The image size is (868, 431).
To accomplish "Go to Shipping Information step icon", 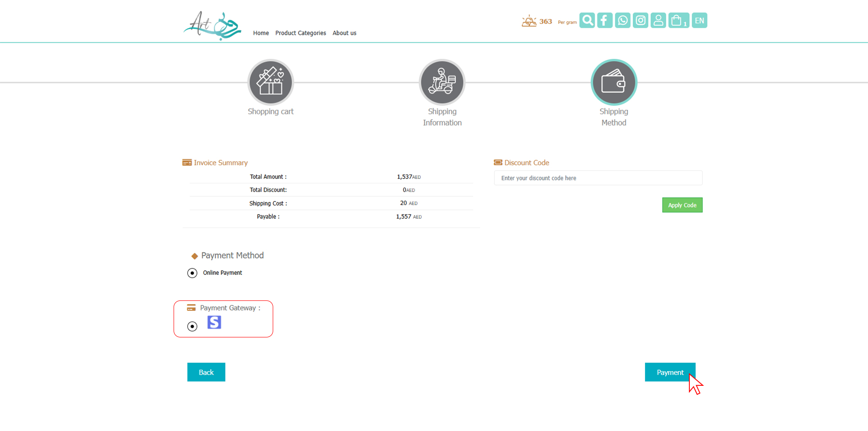I will pyautogui.click(x=442, y=83).
